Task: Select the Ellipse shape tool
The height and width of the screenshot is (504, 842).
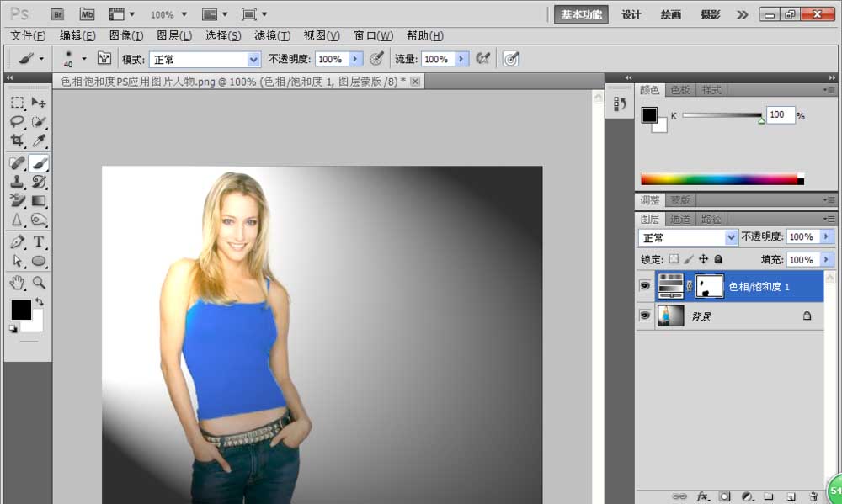Action: 39,262
